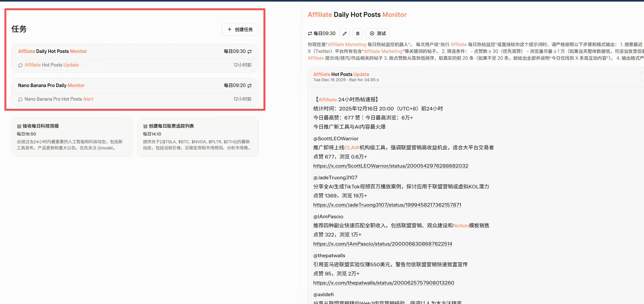The width and height of the screenshot is (644, 304).
Task: Open the ScottLEOWarrior status link
Action: click(391, 166)
